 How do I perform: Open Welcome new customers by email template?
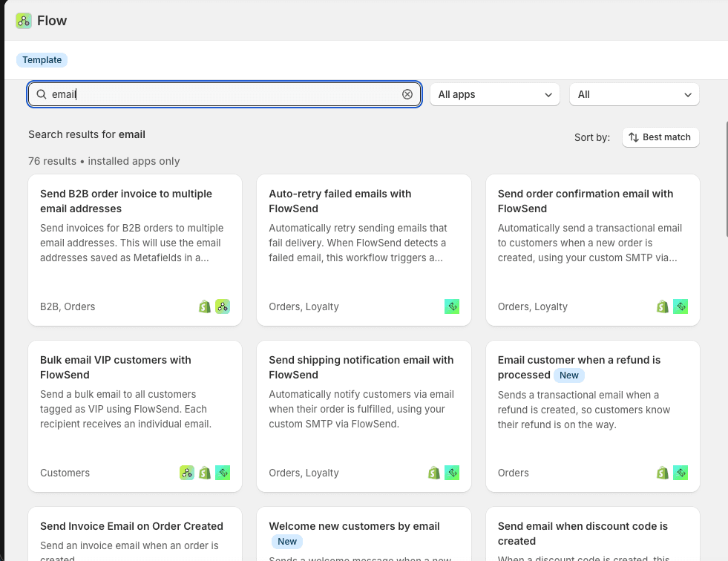tap(364, 534)
